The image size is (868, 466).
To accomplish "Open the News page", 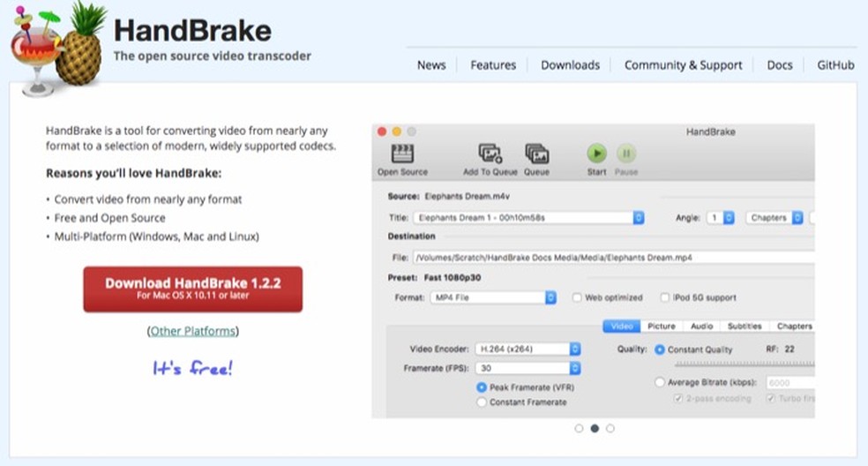I will (x=431, y=65).
